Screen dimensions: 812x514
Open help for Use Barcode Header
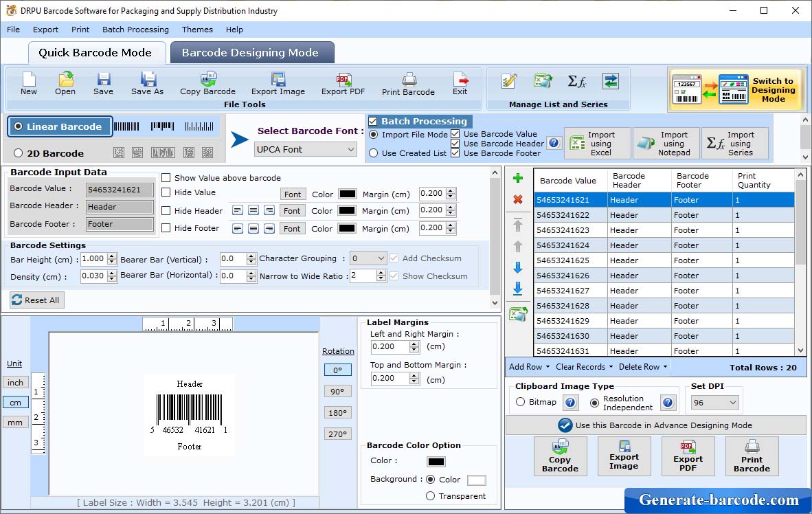pos(554,143)
